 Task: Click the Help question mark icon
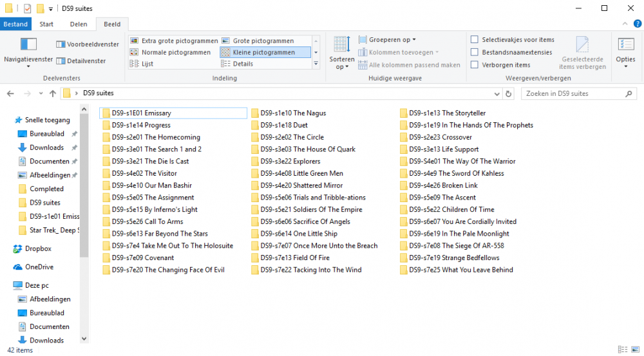(638, 24)
